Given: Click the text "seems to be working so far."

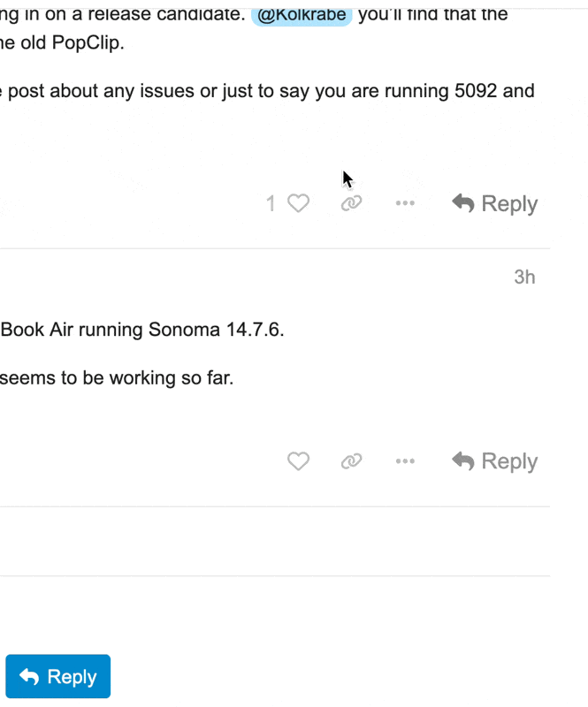Looking at the screenshot, I should pyautogui.click(x=117, y=378).
